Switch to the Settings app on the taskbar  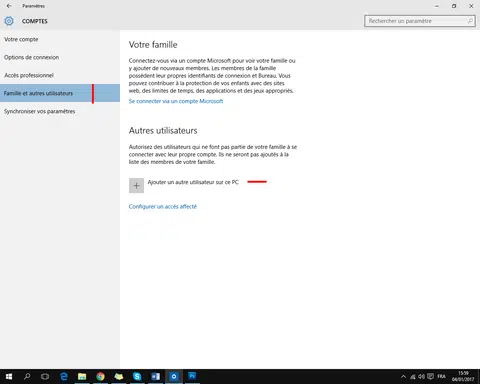(x=174, y=377)
